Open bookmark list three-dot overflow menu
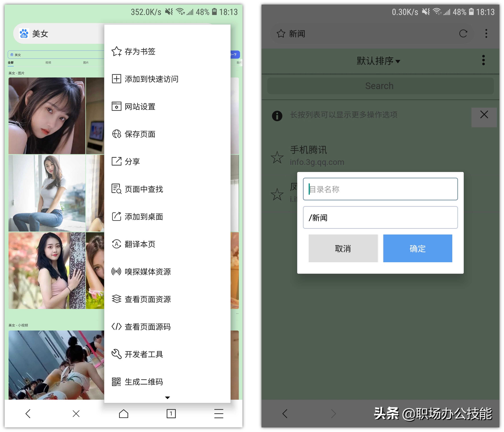This screenshot has height=432, width=504. click(x=483, y=60)
